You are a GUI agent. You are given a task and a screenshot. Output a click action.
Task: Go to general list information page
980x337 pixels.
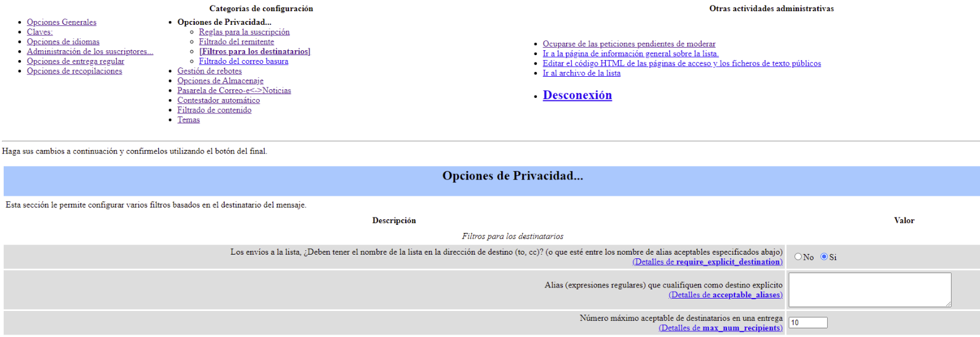(x=631, y=54)
